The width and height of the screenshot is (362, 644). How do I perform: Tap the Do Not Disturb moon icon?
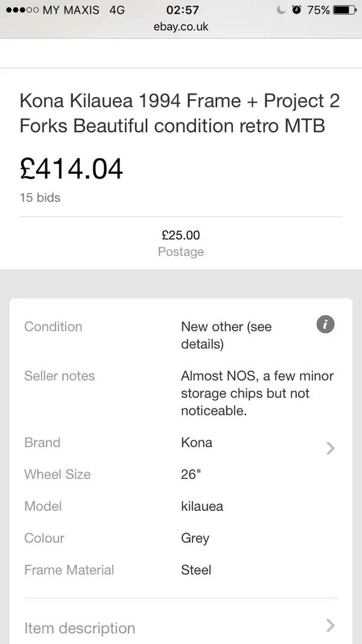pos(281,10)
